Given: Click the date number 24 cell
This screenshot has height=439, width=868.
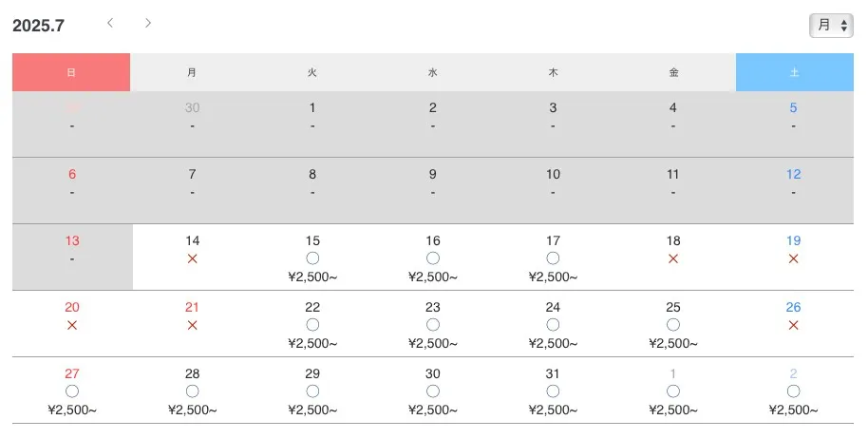Looking at the screenshot, I should point(553,307).
